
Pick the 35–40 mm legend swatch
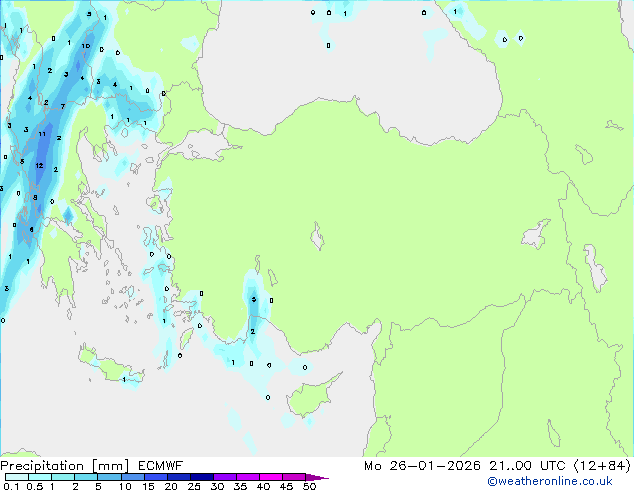coord(247,477)
